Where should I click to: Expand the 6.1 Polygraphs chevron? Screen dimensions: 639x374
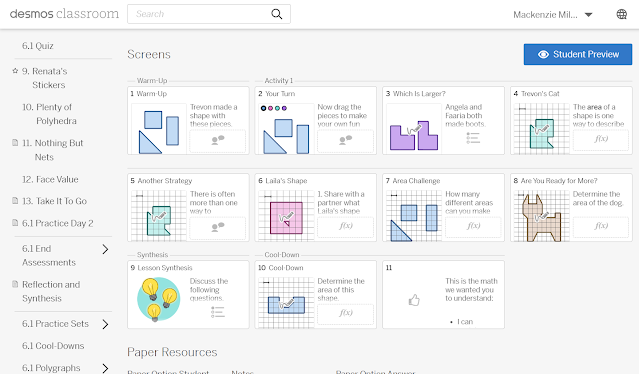[105, 368]
